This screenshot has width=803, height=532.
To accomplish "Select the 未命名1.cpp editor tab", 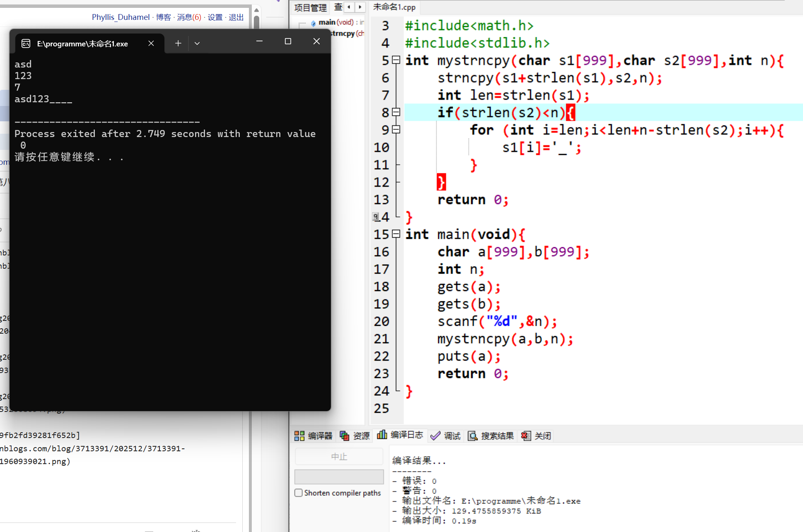I will click(394, 7).
